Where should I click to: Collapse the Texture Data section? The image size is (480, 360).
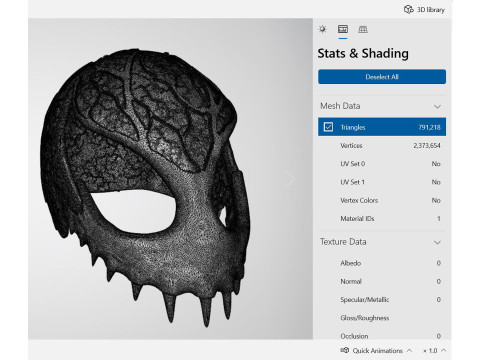click(437, 242)
